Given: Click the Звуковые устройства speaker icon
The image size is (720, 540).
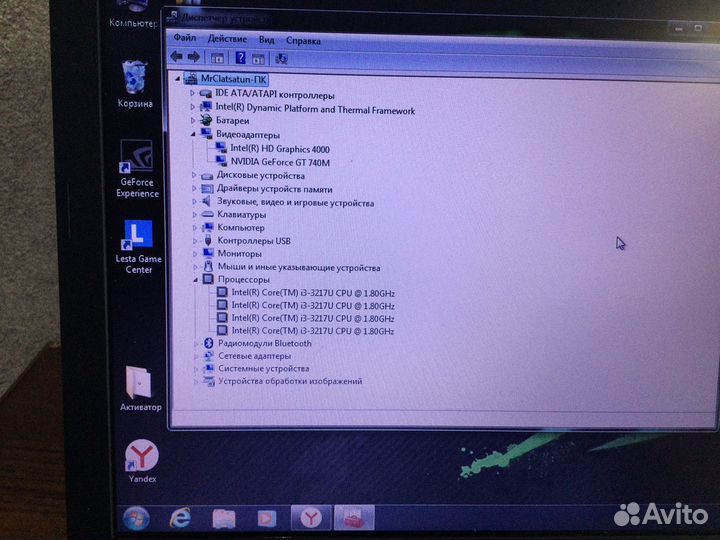Looking at the screenshot, I should pyautogui.click(x=207, y=201).
